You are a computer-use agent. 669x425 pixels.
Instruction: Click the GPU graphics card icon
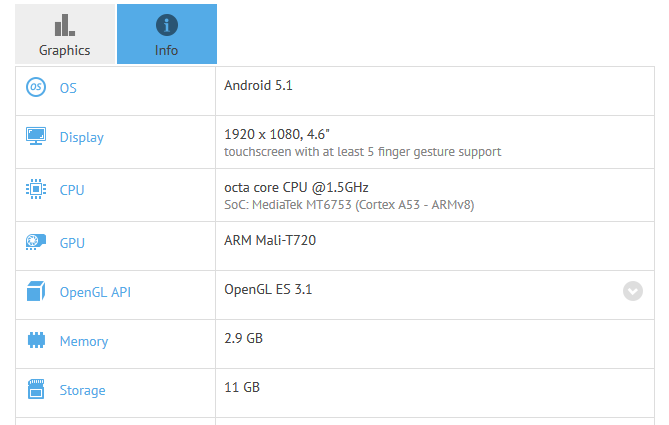click(36, 241)
